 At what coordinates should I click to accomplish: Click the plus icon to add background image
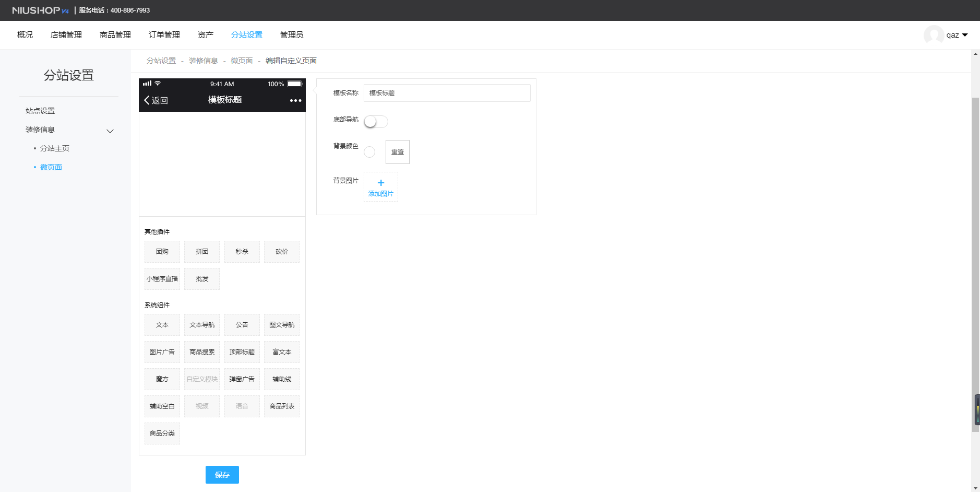click(x=381, y=183)
